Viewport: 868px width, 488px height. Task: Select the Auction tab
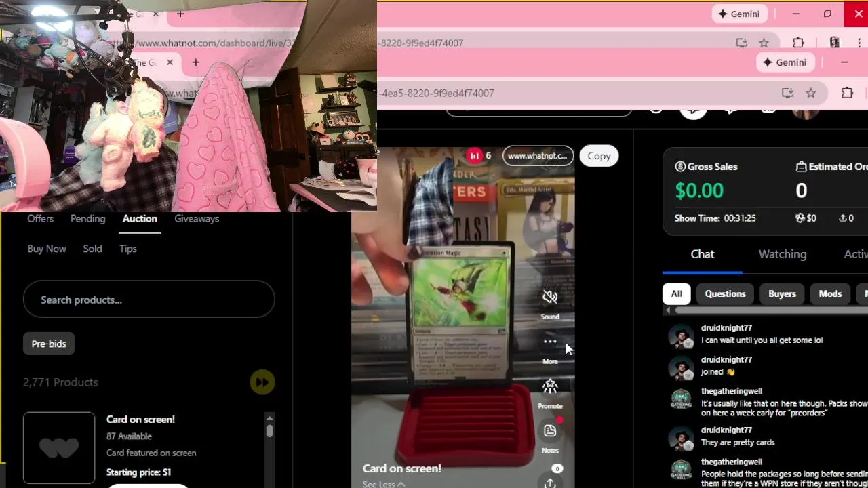[x=140, y=218]
